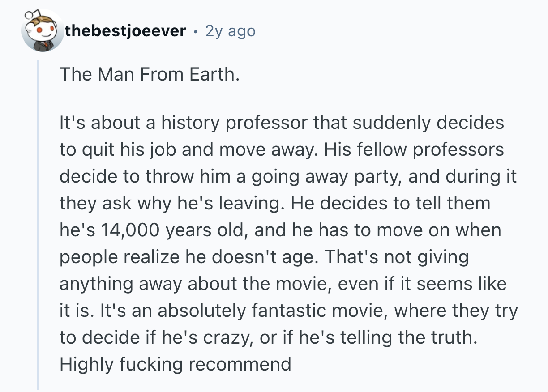Open the thebestjoeever username profile link
This screenshot has height=392, width=548.
[x=125, y=31]
